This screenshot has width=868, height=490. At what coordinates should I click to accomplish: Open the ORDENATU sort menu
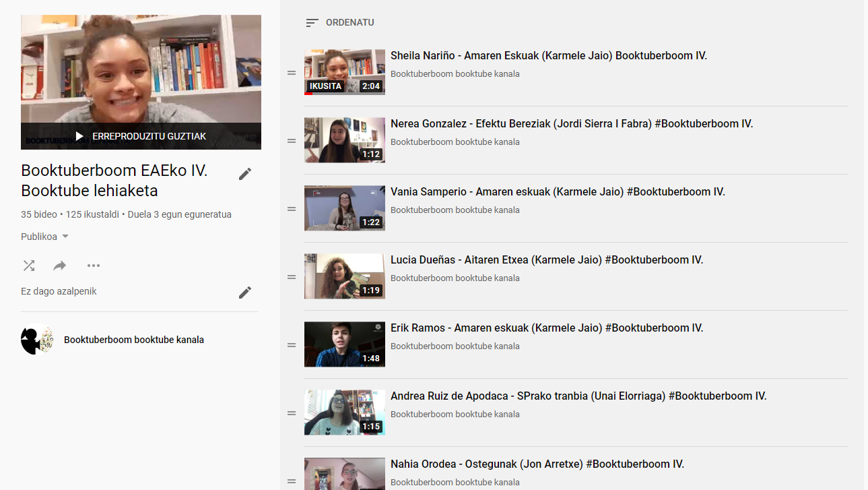[339, 22]
